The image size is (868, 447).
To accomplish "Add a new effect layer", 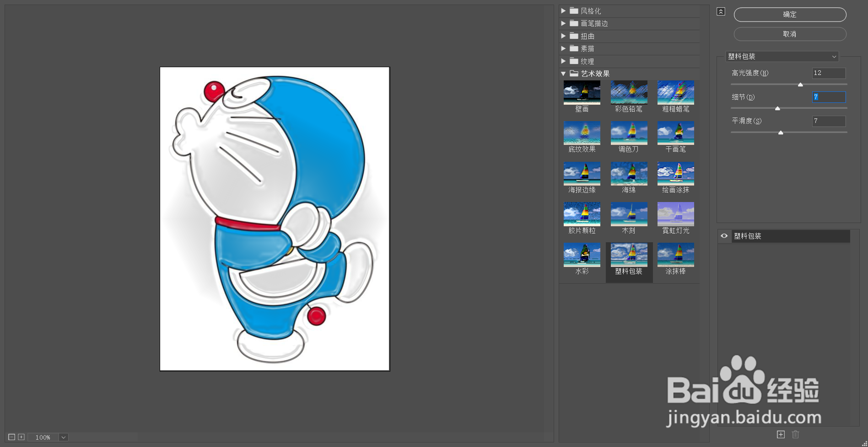I will click(781, 434).
